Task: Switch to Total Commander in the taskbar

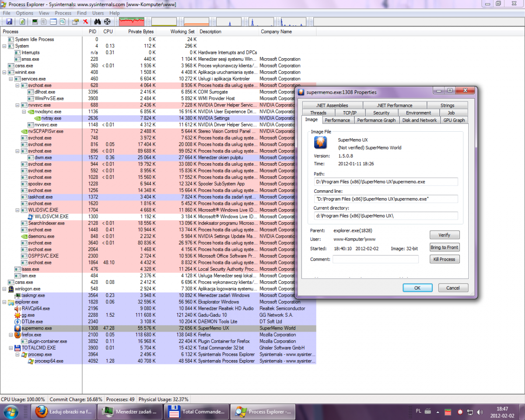Action: 196,411
